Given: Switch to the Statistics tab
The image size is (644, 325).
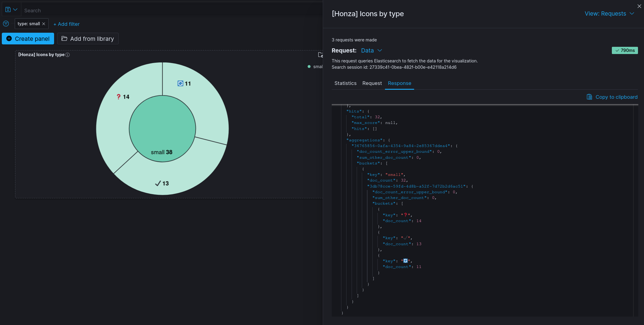Looking at the screenshot, I should click(345, 83).
